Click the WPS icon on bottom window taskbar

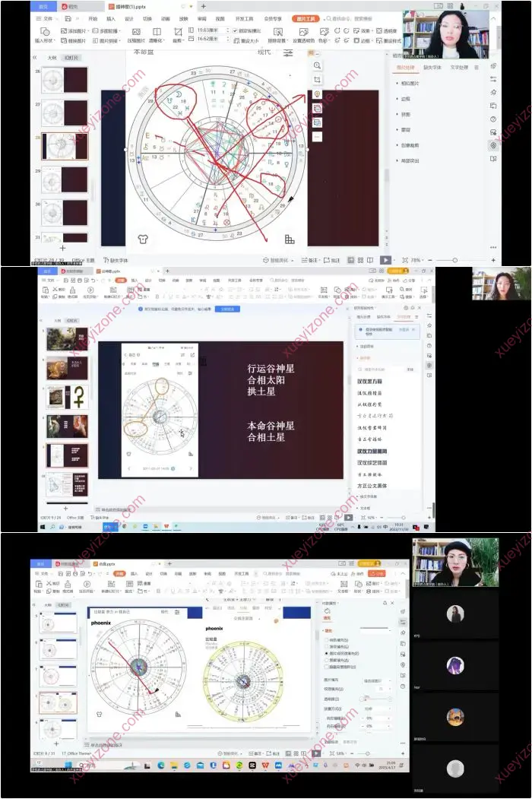tap(265, 766)
